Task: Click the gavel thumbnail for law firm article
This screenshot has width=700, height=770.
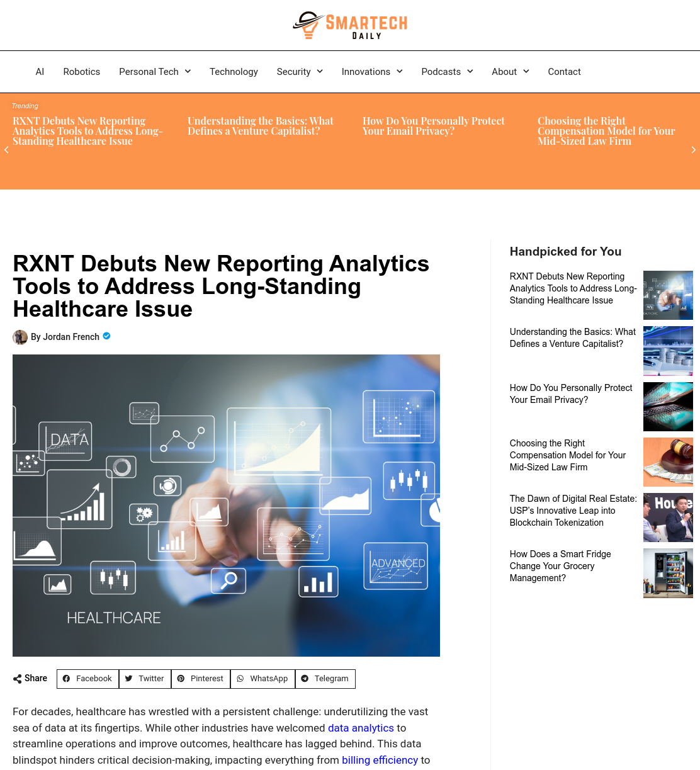Action: 668,462
